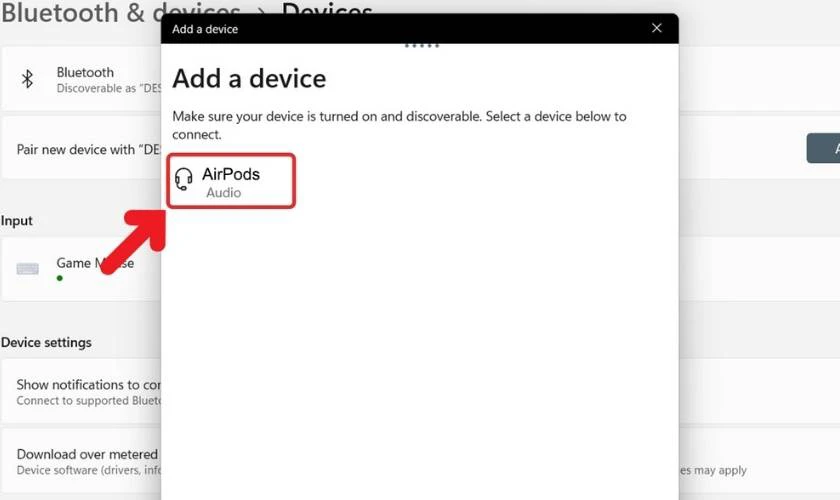Click the Audio label under AirPods
Viewport: 840px width, 500px height.
223,192
